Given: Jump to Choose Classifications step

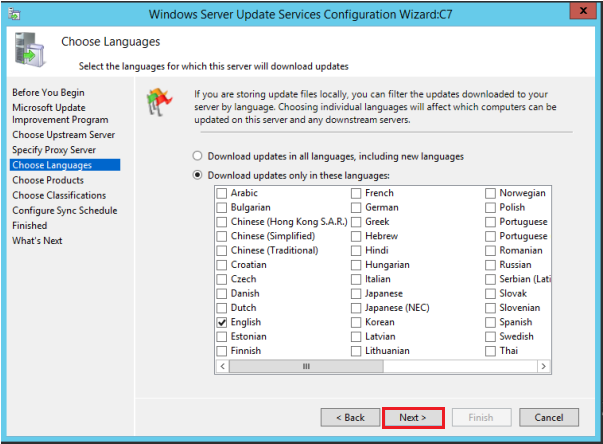Looking at the screenshot, I should pos(59,195).
